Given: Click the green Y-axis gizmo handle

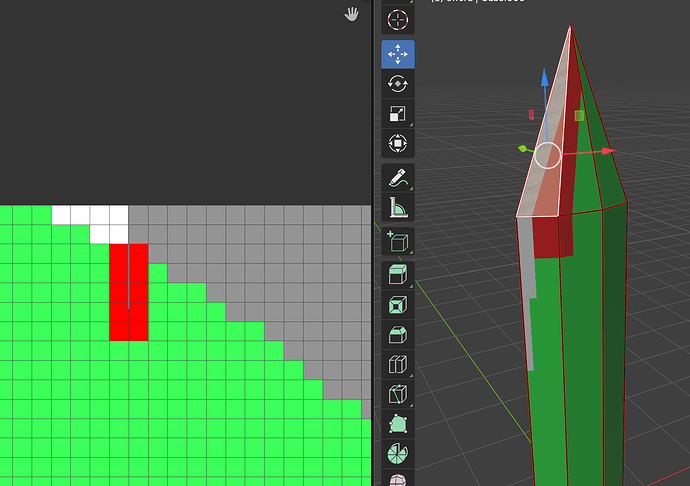Looking at the screenshot, I should 522,149.
